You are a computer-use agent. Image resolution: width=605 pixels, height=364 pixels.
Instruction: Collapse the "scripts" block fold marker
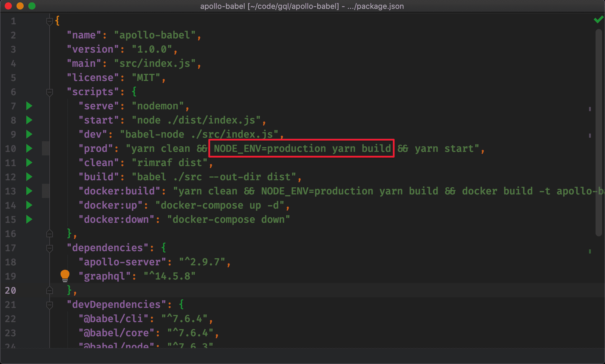[x=50, y=92]
